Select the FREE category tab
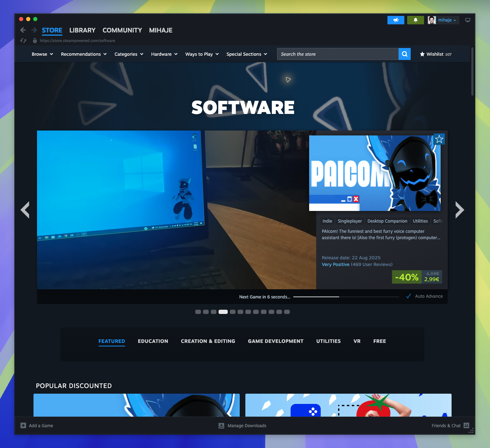 pos(380,341)
